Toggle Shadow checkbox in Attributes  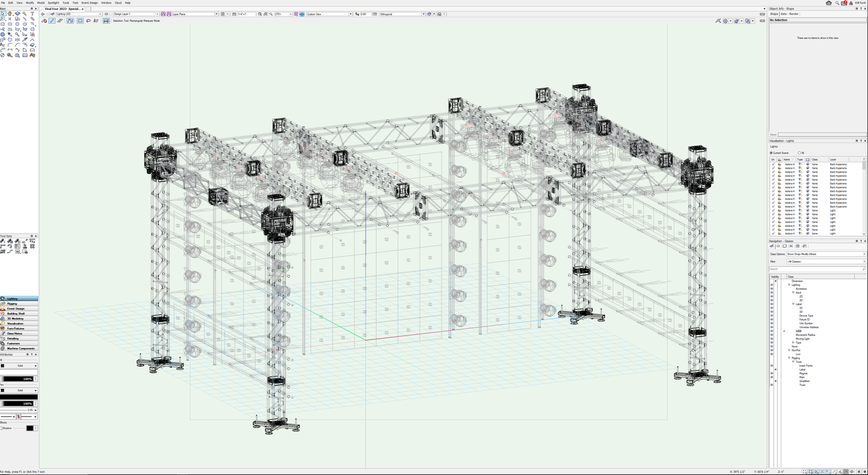point(1,428)
